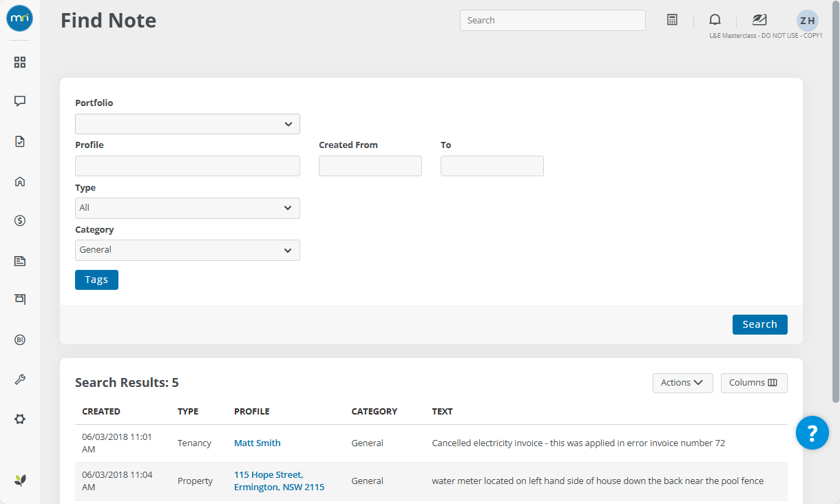Open the BI analytics icon

[20, 339]
